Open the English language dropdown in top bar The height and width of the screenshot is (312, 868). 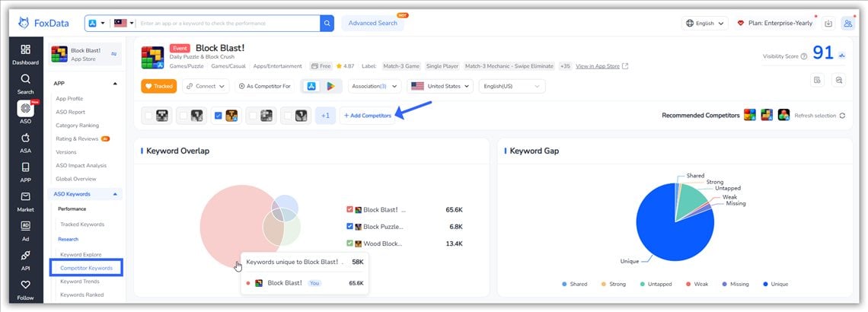(705, 24)
